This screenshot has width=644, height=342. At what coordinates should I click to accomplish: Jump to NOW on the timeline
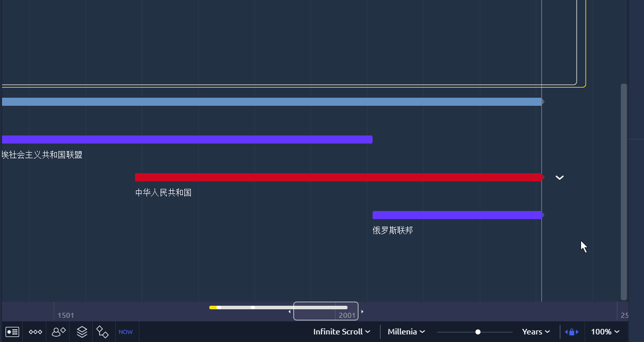click(x=126, y=332)
